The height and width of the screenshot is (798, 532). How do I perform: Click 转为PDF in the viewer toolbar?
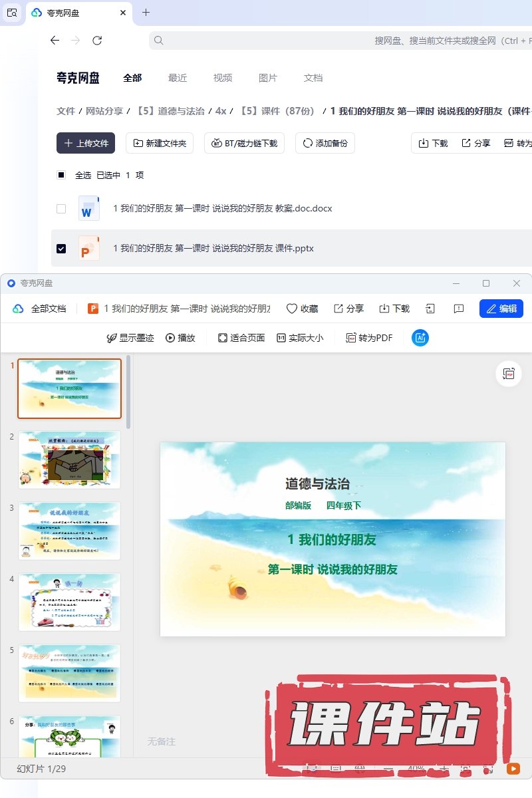point(369,338)
